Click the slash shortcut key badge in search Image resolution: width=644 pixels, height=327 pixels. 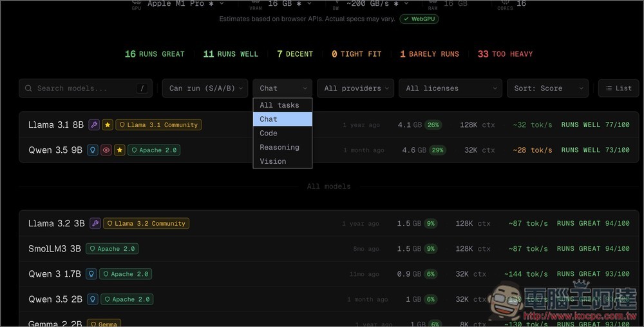tap(142, 88)
